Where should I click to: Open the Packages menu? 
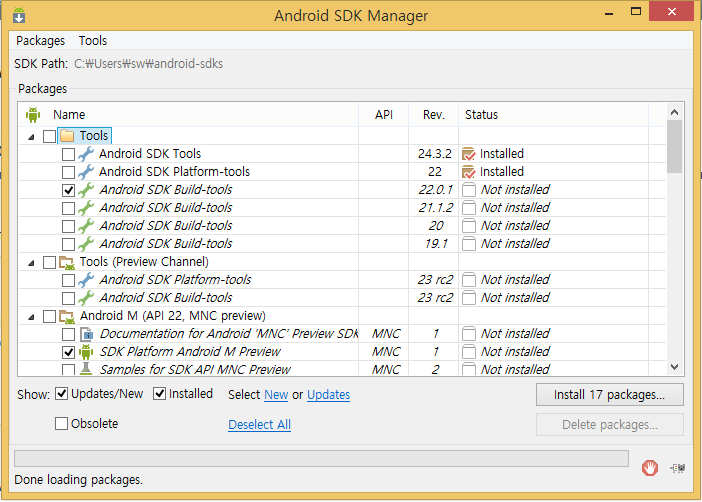click(40, 41)
